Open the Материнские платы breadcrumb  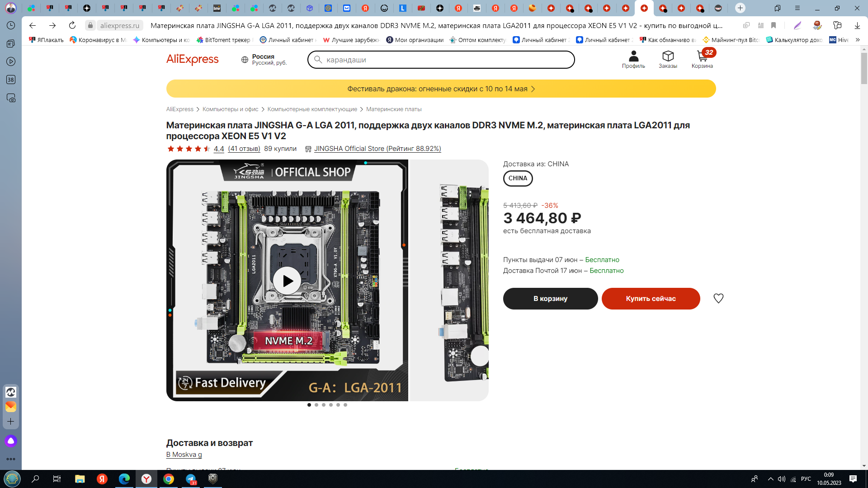(394, 109)
